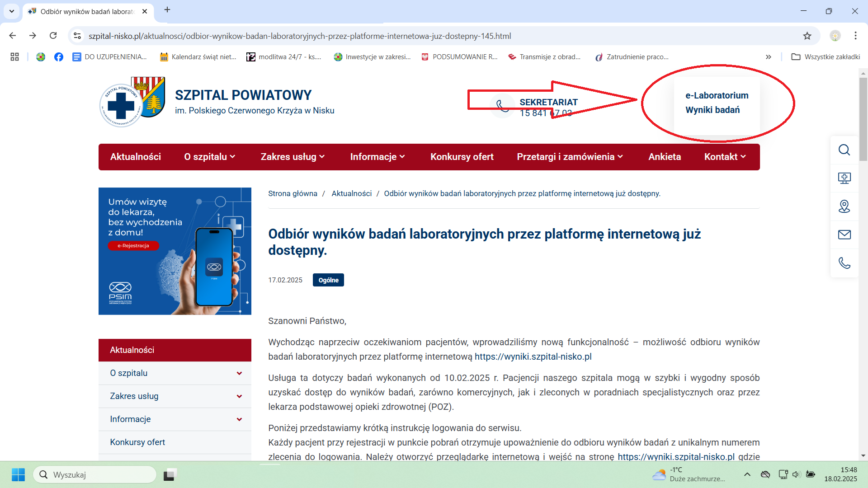This screenshot has width=868, height=488.
Task: Open the Facebook bookmark icon
Action: pos(59,57)
